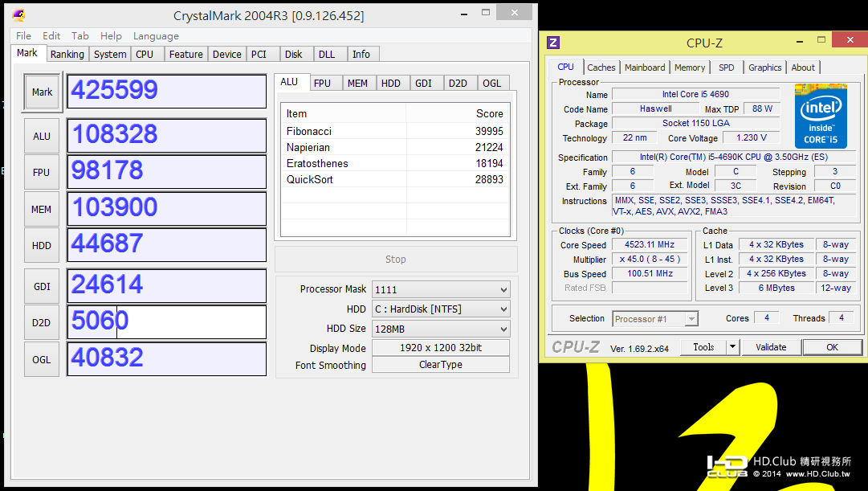
Task: Switch to the Ranking tab
Action: pyautogui.click(x=67, y=55)
